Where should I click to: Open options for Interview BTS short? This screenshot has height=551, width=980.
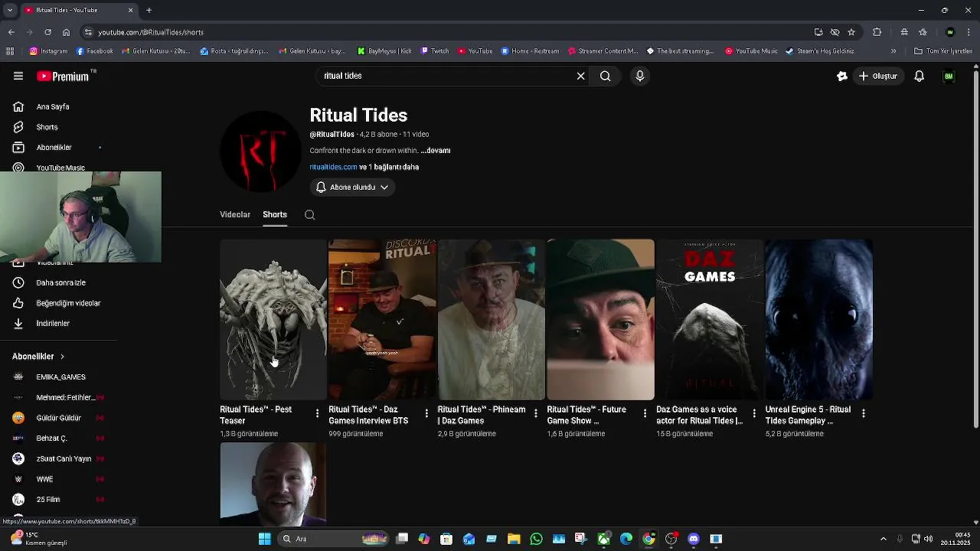click(426, 413)
